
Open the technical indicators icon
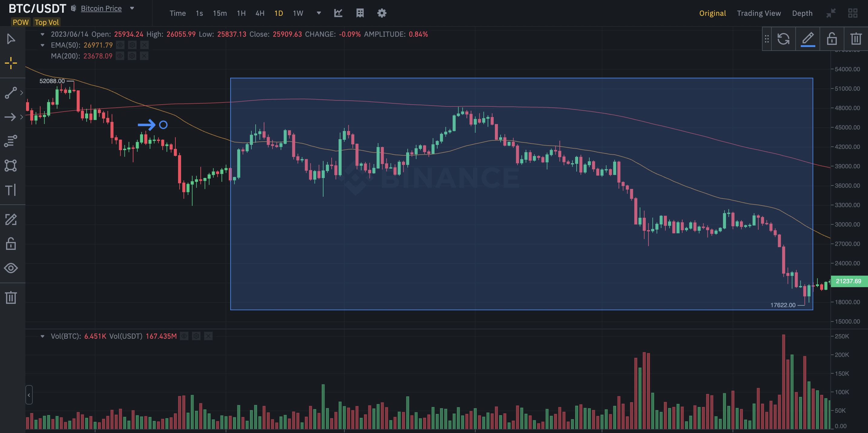point(338,13)
